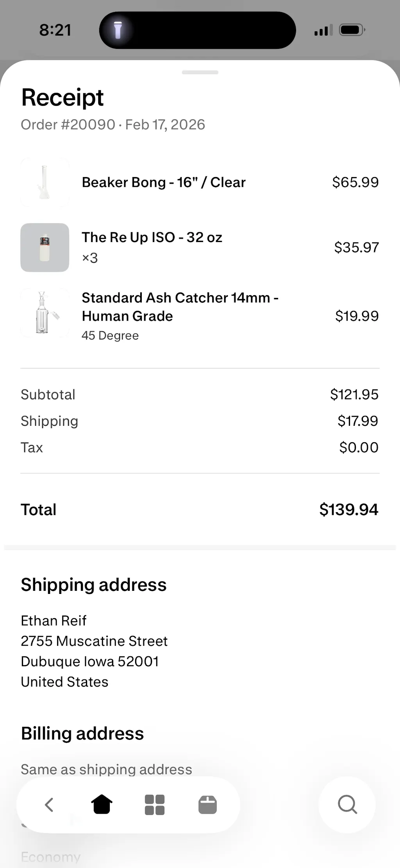
Task: Tap the cellular signal bars icon
Action: (323, 30)
